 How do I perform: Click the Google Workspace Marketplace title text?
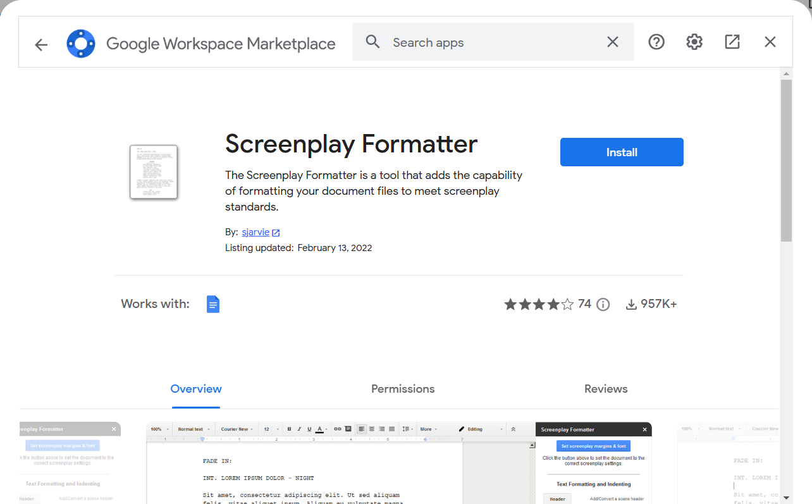[x=221, y=44]
